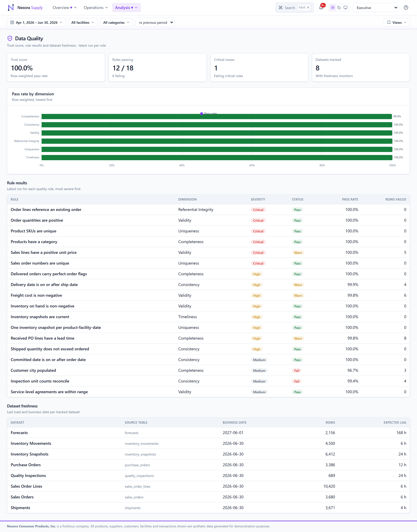
Task: Click the calendar icon in date filter
Action: click(x=12, y=22)
